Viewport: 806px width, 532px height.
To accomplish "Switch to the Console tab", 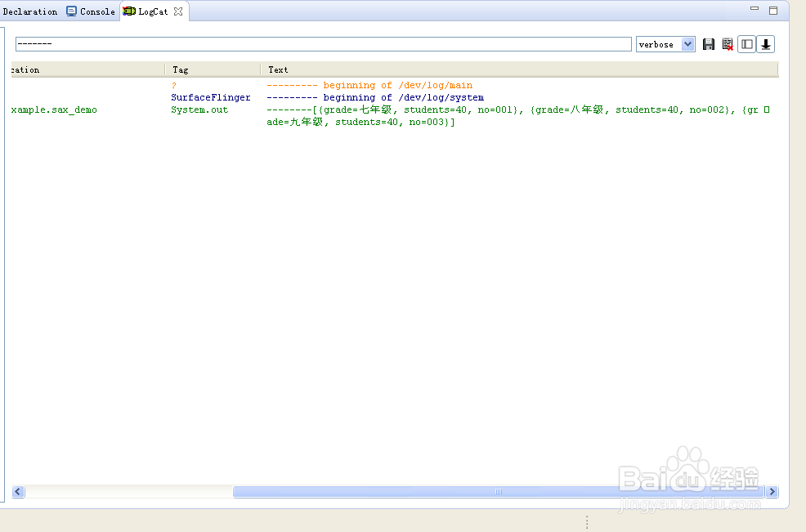I will tap(91, 11).
